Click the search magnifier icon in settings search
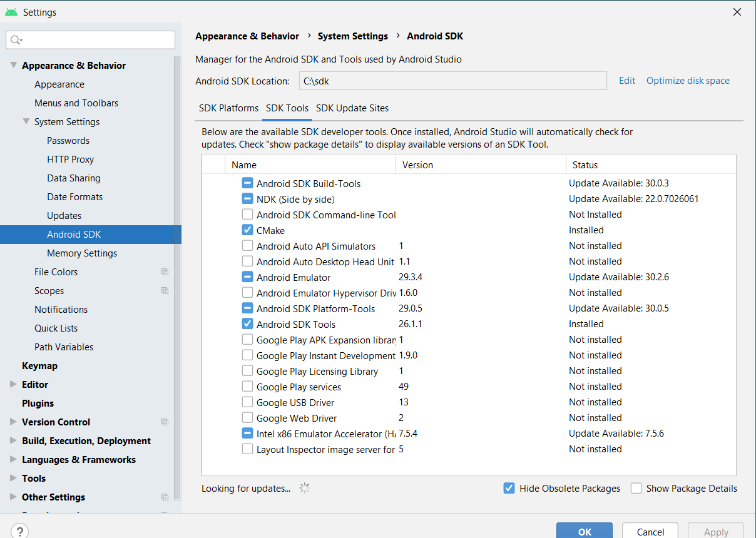 pos(16,40)
